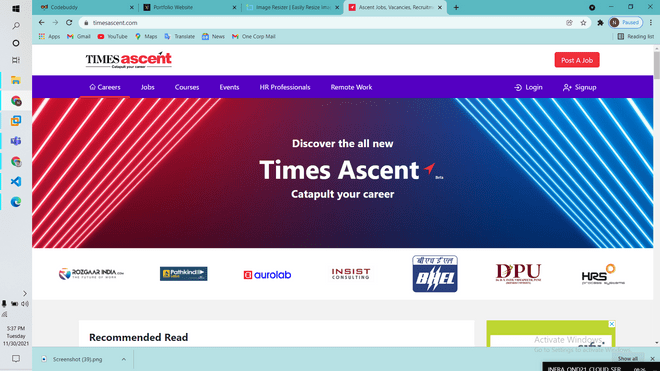Open File Explorer from the taskbar
This screenshot has width=660, height=371.
[16, 80]
